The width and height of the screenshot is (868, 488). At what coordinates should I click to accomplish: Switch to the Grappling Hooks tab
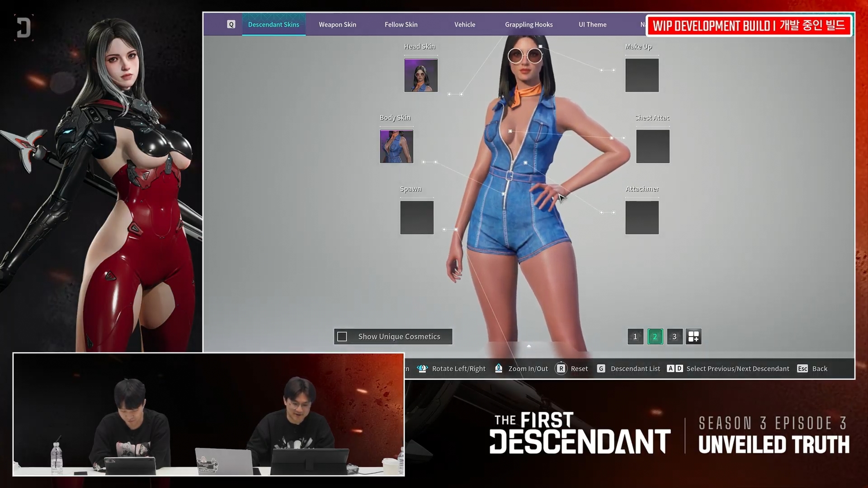[x=528, y=24]
